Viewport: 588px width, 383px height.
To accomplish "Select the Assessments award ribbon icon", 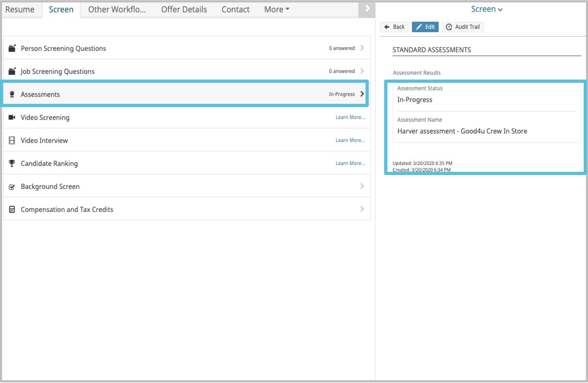I will pyautogui.click(x=12, y=94).
